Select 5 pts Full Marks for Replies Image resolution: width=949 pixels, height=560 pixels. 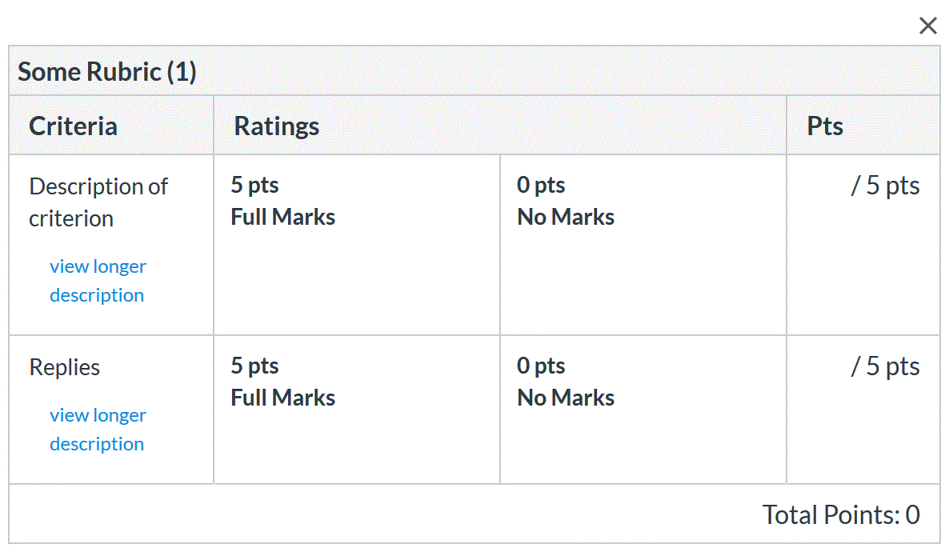tap(357, 410)
